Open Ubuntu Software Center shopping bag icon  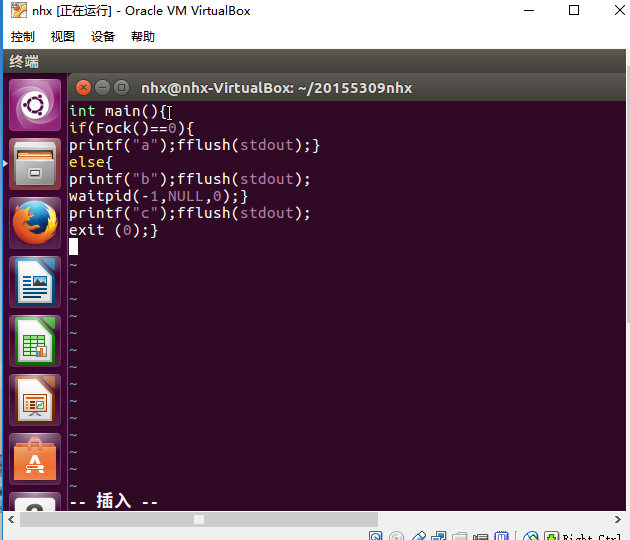pos(35,459)
